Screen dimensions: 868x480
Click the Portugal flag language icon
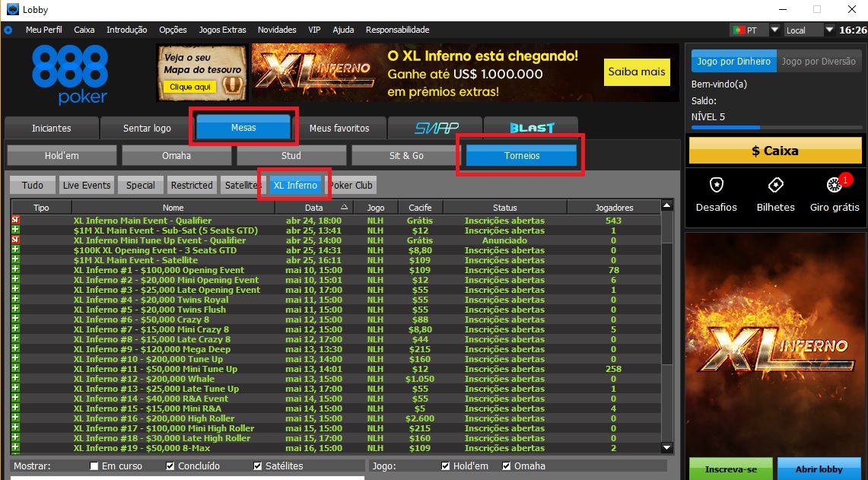[x=739, y=30]
